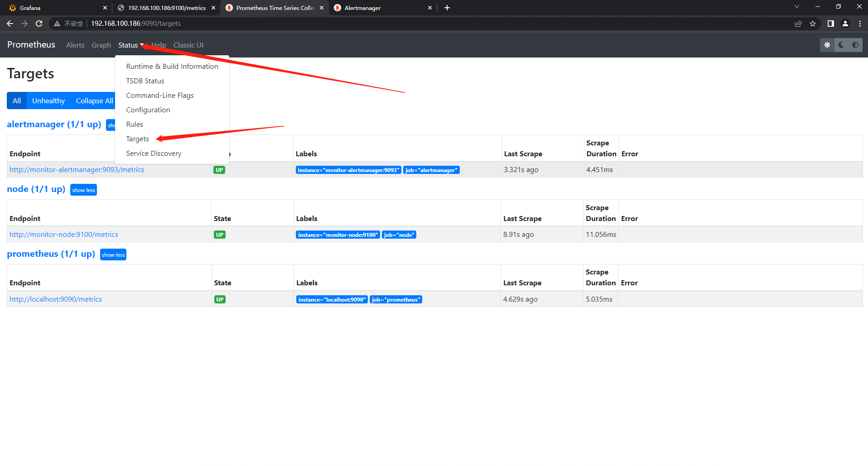Viewport: 868px width, 466px height.
Task: Open Configuration from Status menu
Action: [172, 110]
